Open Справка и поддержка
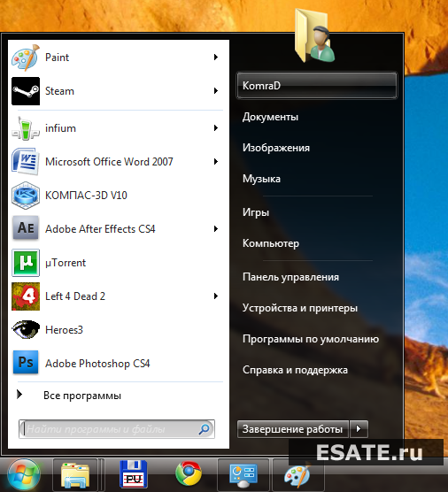 coord(295,370)
